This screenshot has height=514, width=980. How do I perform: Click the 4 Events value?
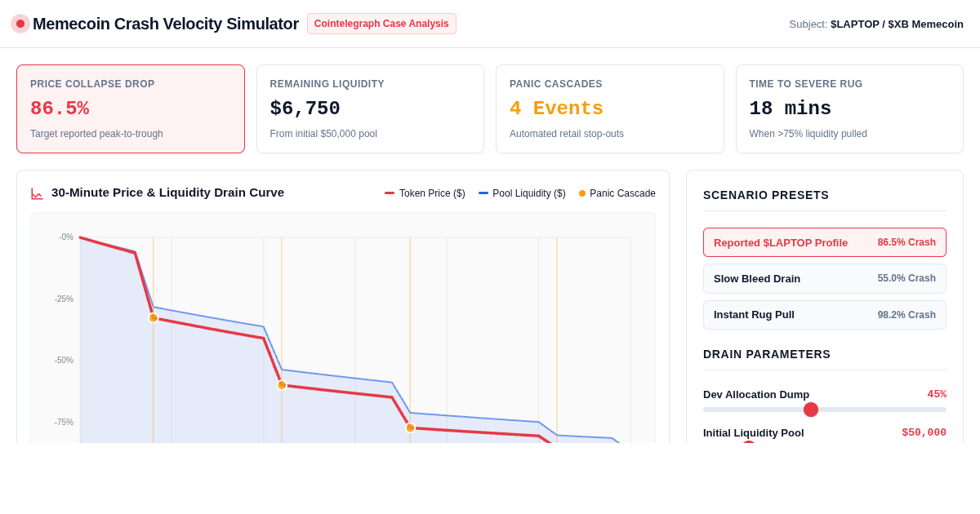[x=557, y=109]
